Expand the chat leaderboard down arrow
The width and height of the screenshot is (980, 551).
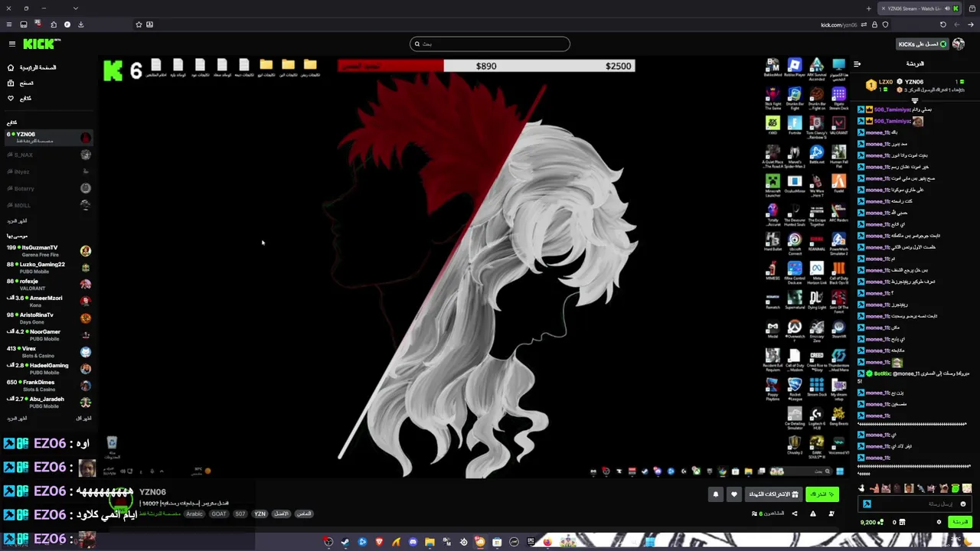click(x=915, y=102)
